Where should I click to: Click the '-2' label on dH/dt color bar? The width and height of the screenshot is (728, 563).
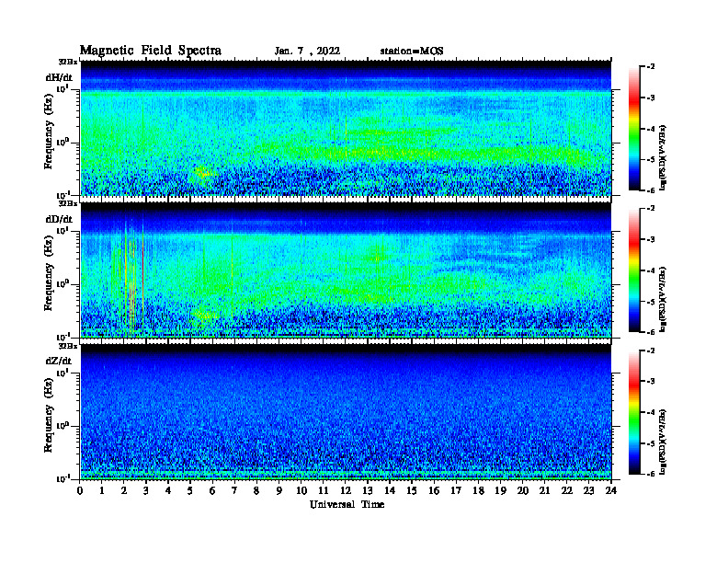click(x=650, y=67)
